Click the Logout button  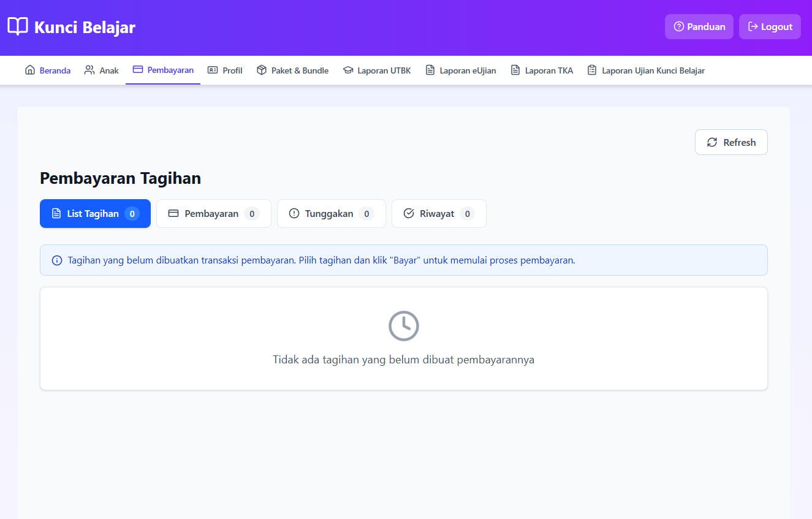tap(770, 27)
